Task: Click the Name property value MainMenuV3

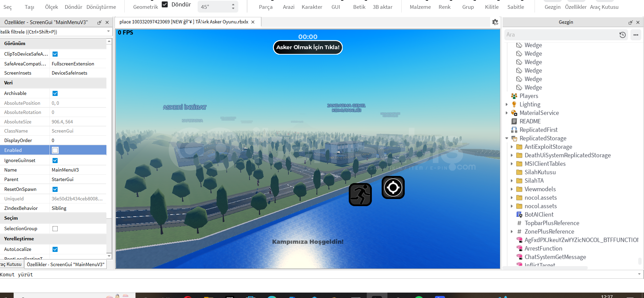Action: click(78, 170)
